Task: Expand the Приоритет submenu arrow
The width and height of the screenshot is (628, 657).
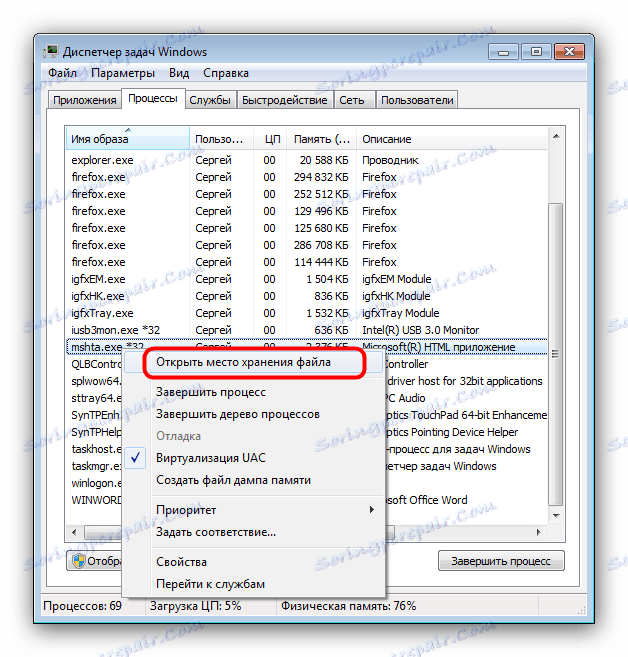Action: click(x=372, y=510)
